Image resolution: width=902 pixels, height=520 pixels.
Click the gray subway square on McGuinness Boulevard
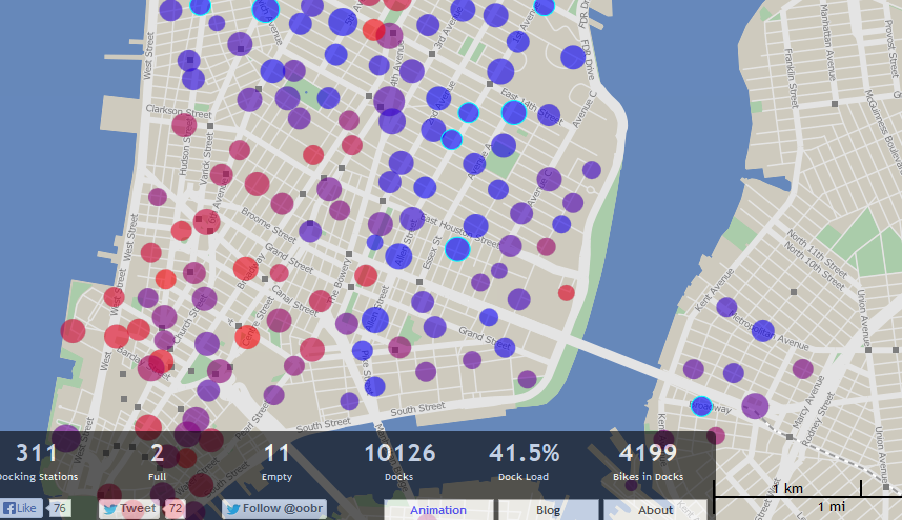point(834,102)
